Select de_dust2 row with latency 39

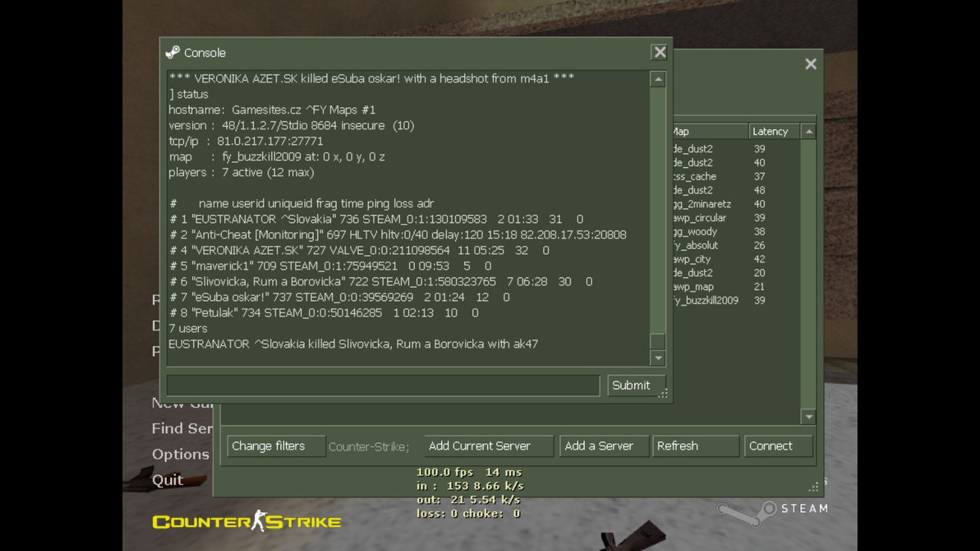pos(735,149)
